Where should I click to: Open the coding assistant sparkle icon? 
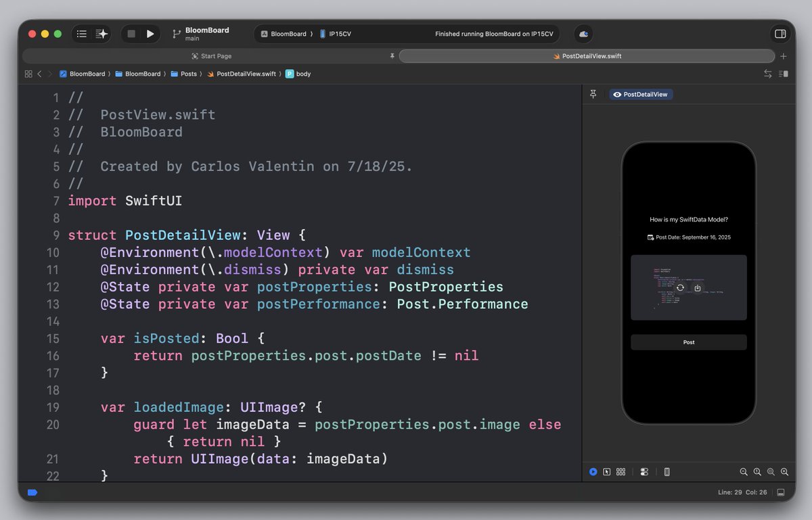tap(101, 34)
